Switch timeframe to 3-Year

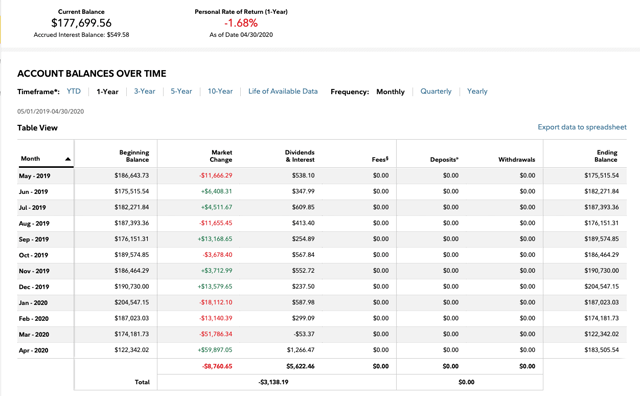pos(144,91)
